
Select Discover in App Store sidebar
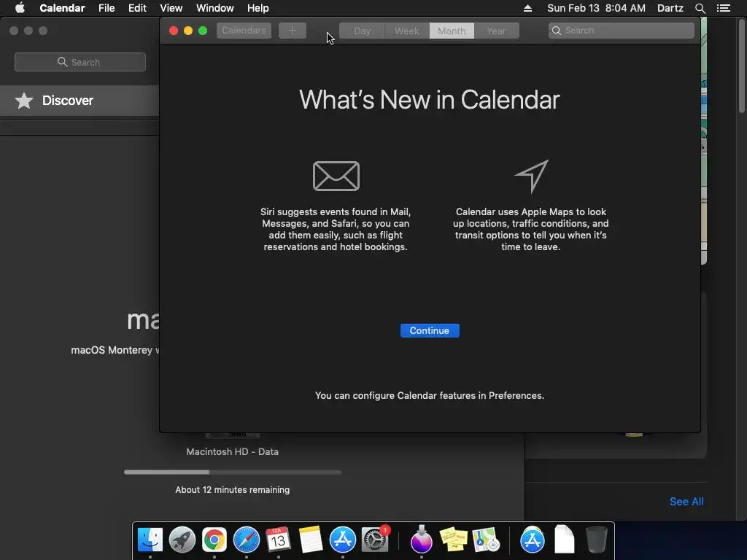point(79,101)
